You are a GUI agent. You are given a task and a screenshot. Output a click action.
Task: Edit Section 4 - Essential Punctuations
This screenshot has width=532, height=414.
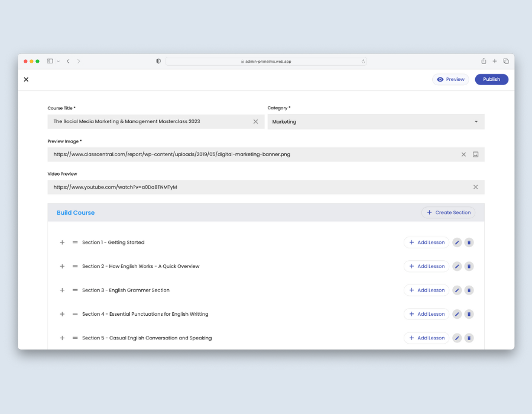coord(457,314)
